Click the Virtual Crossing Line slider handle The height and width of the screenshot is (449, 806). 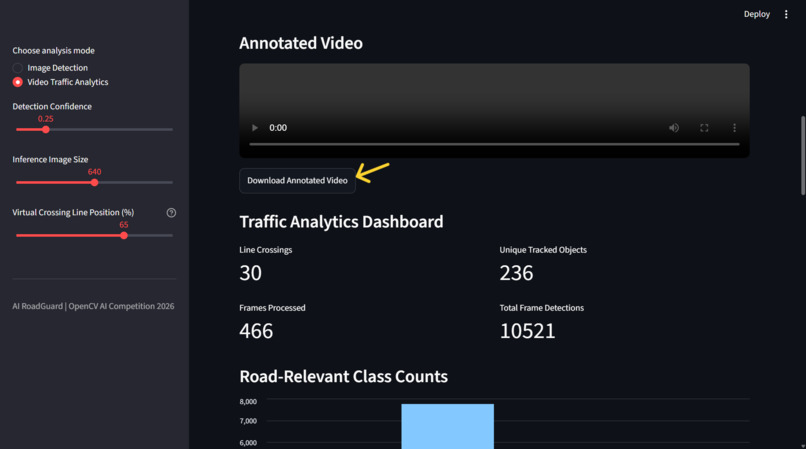coord(124,236)
